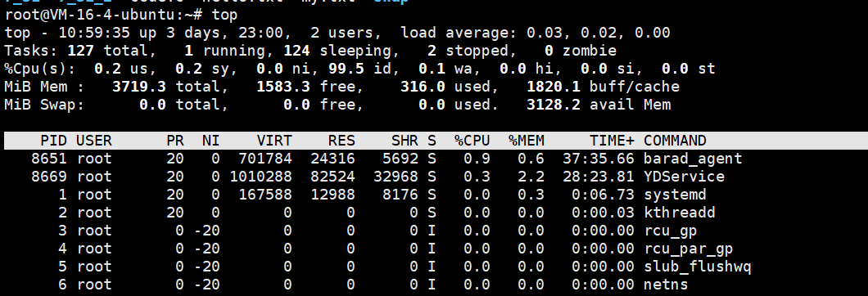Image resolution: width=868 pixels, height=296 pixels.
Task: Select the 82524 RES value
Action: tap(332, 177)
